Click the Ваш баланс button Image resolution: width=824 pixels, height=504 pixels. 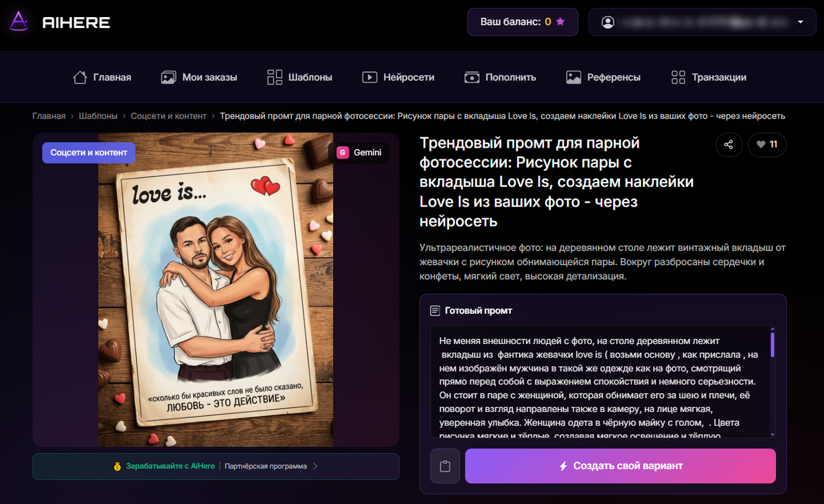(x=523, y=22)
